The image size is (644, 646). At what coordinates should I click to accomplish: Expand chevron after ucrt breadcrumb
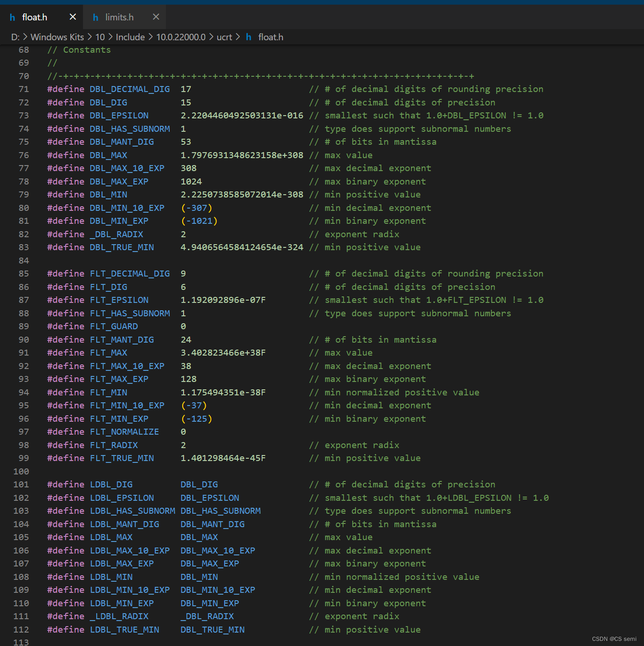238,37
